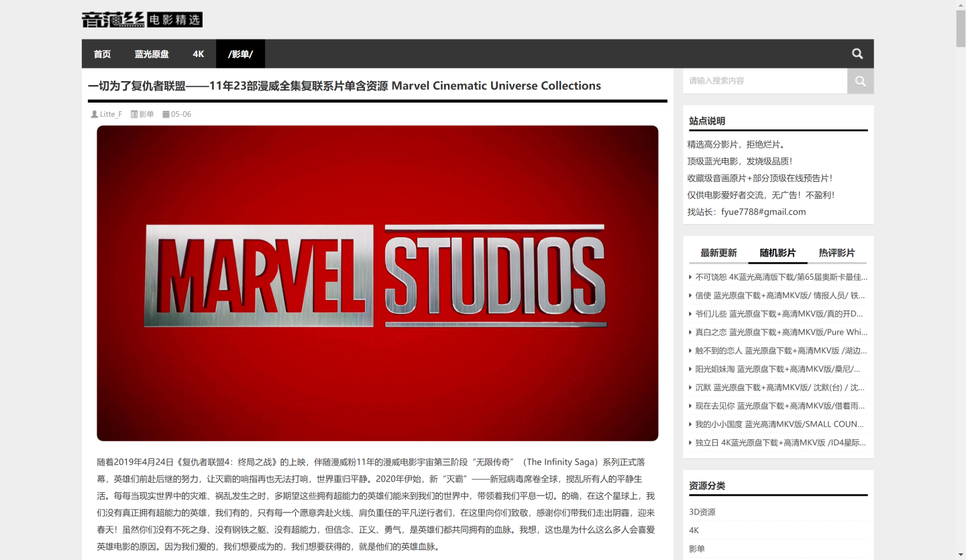Click the date 05-06 in post meta

tap(181, 114)
